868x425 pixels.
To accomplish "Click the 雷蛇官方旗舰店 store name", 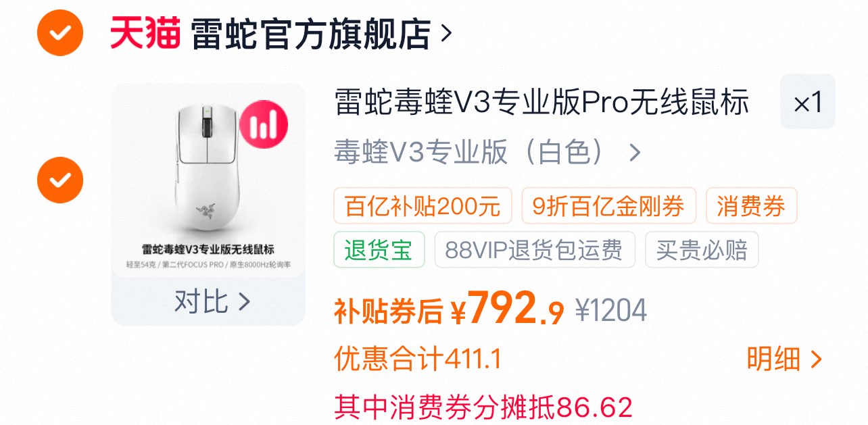I will coord(310,32).
